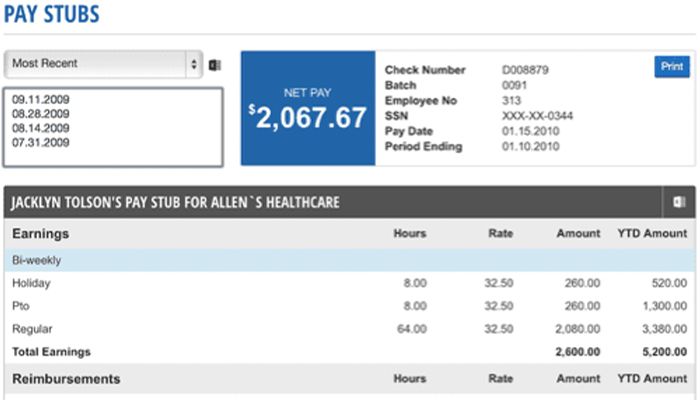Click the Total Earnings row label
This screenshot has width=700, height=400.
(x=51, y=352)
